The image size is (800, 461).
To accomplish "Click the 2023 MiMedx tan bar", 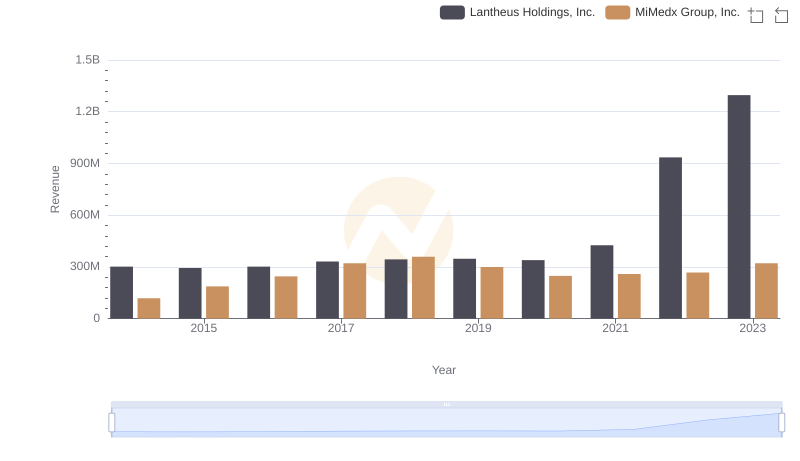I will point(766,291).
